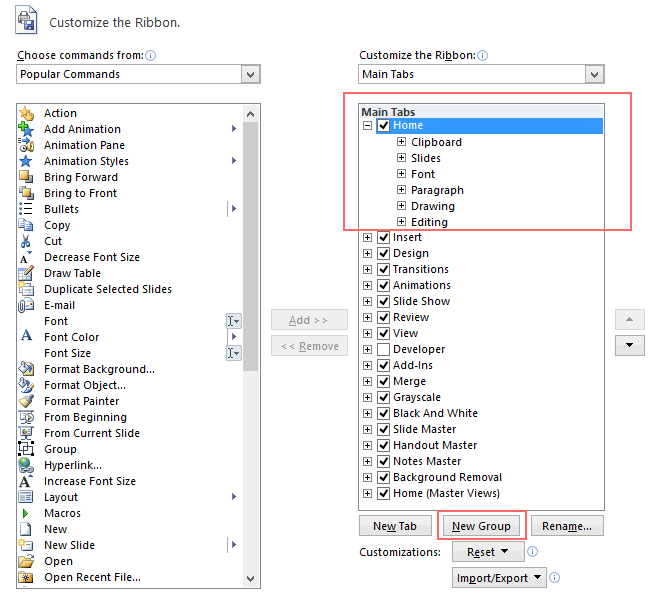Click the Bullets list icon
The width and height of the screenshot is (655, 596).
[x=26, y=209]
